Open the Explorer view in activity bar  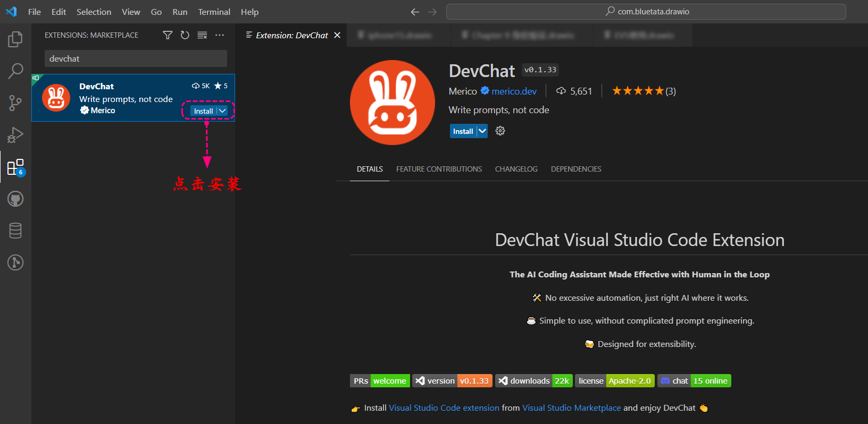pos(15,39)
